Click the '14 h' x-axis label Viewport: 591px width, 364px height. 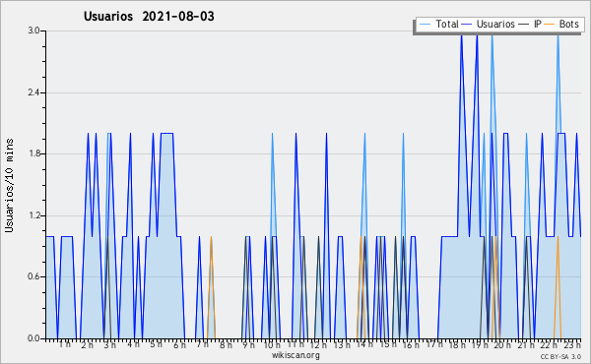(364, 344)
